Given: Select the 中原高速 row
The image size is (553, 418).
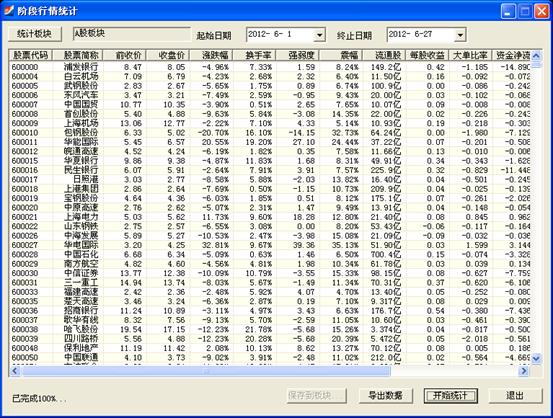Looking at the screenshot, I should point(270,207).
